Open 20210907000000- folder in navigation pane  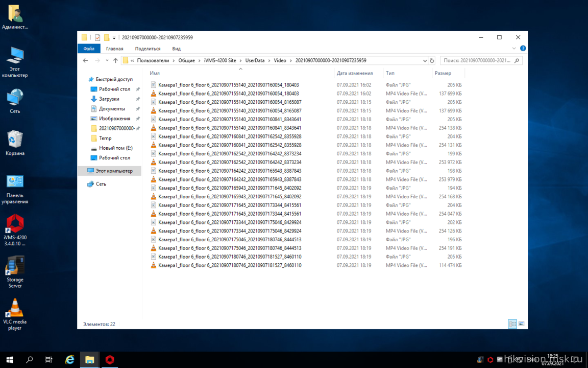[116, 128]
